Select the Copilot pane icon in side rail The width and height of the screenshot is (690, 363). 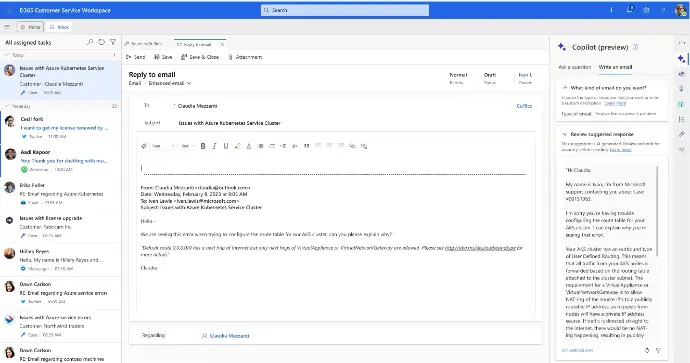681,58
